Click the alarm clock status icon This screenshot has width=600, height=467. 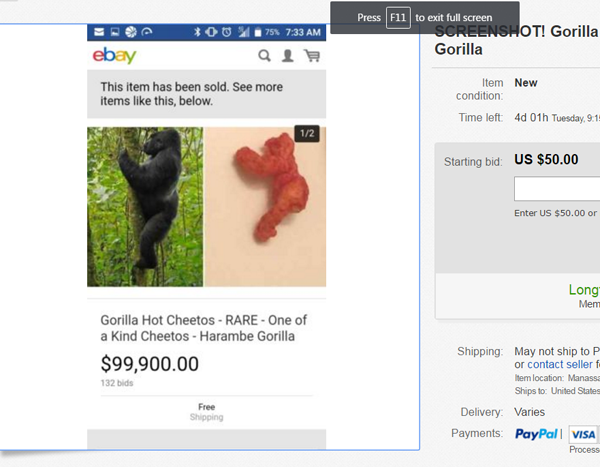pos(226,33)
